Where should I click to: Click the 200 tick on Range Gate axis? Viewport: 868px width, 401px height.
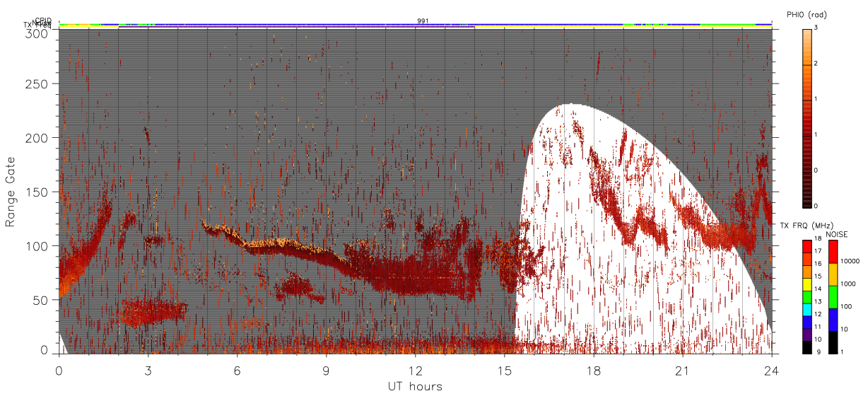point(37,138)
